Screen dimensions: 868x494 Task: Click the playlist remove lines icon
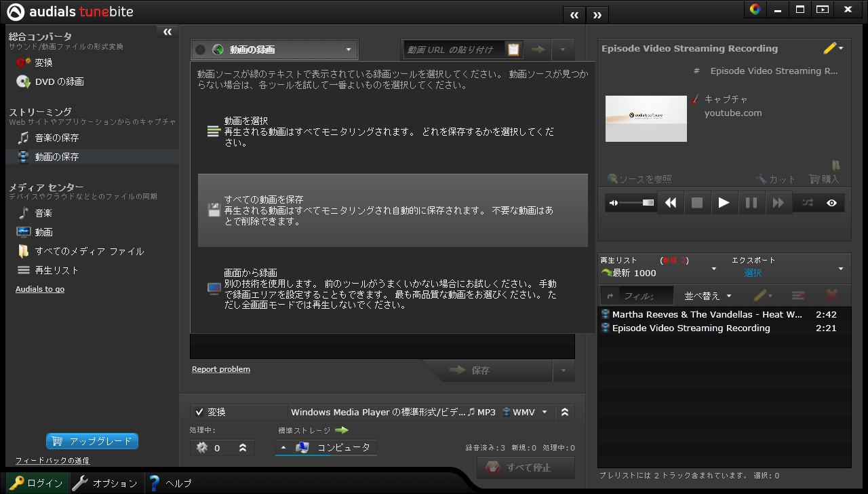[798, 296]
